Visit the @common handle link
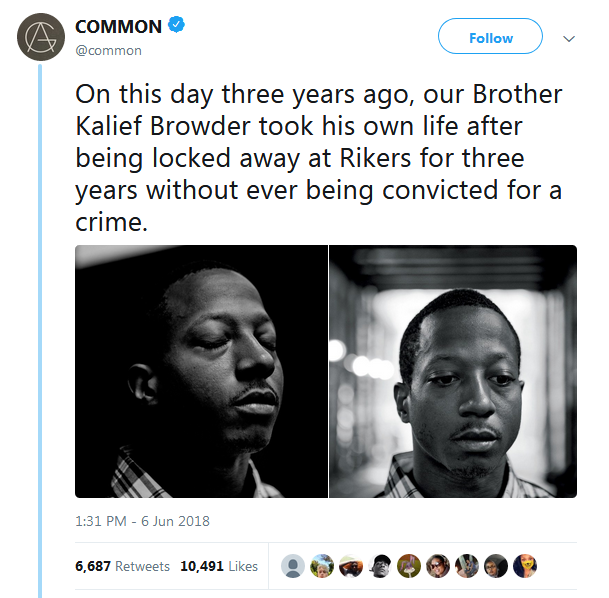Viewport: 609px width, 598px height. coord(108,50)
